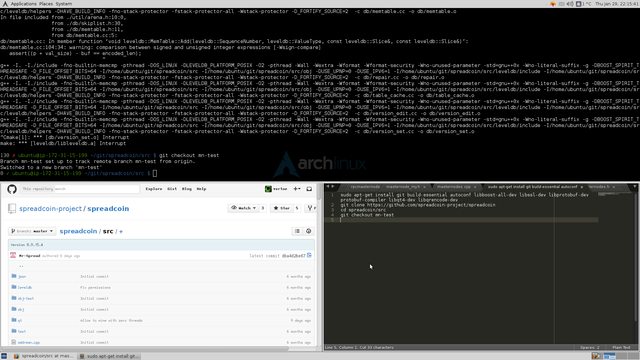The height and width of the screenshot is (360, 640).
Task: Open the GitHub notifications inbox icon
Action: coord(309,189)
